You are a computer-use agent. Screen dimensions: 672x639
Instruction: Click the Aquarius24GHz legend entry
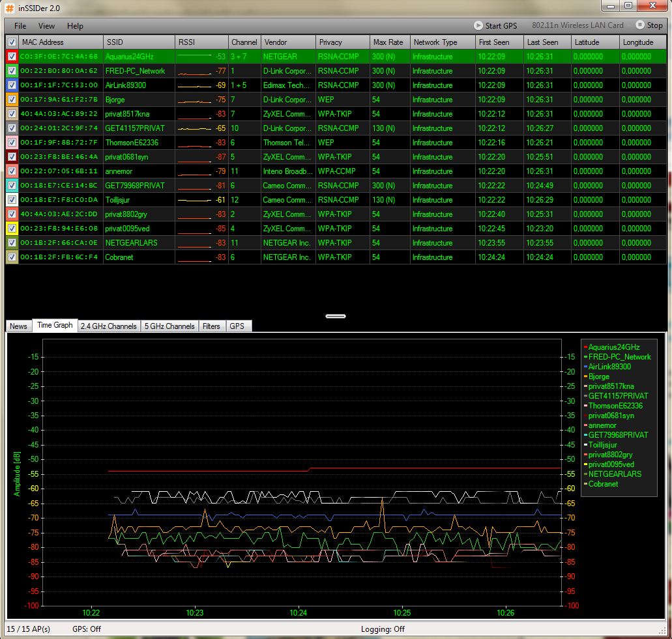[x=612, y=347]
